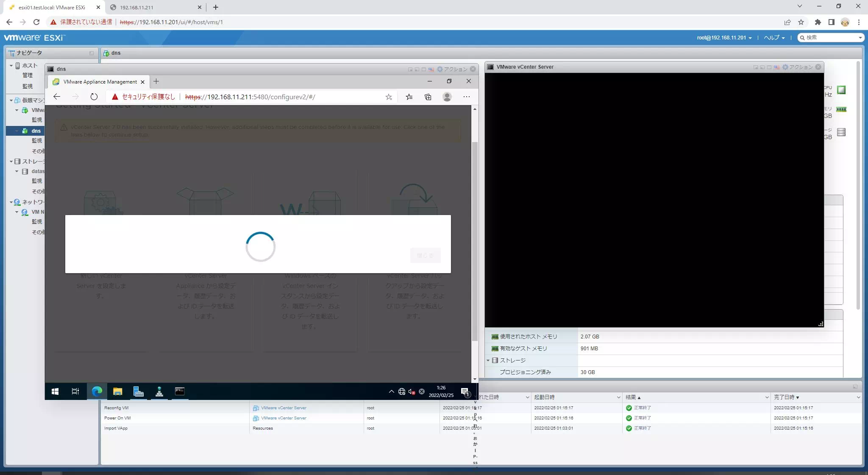Collapse the ストレージ tree node
The width and height of the screenshot is (868, 475).
pyautogui.click(x=11, y=162)
